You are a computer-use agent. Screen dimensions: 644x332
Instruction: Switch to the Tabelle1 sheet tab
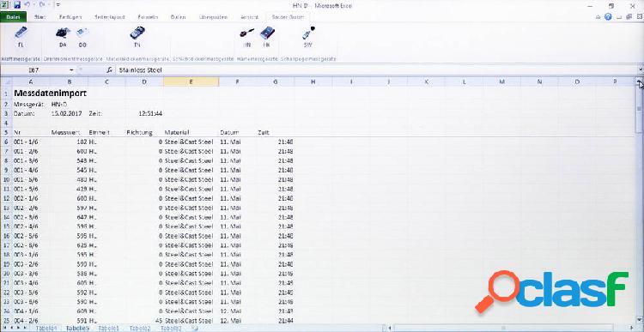[x=108, y=329]
